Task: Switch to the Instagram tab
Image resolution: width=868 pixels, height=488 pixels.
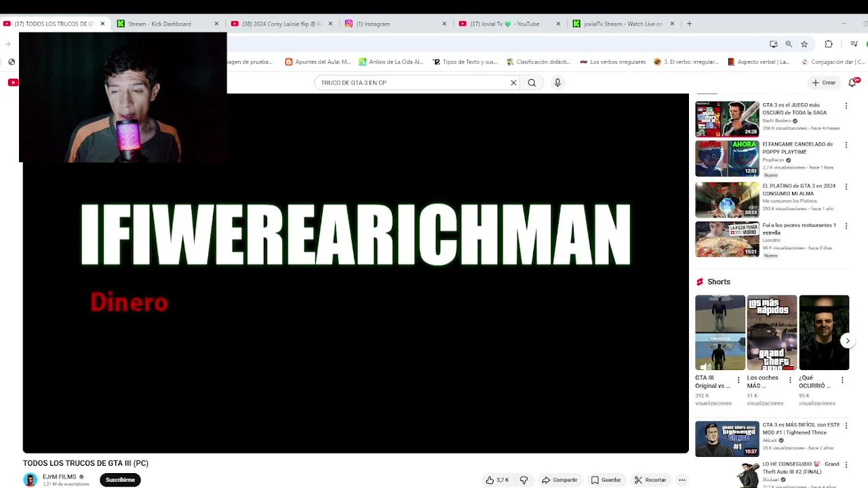Action: point(397,24)
